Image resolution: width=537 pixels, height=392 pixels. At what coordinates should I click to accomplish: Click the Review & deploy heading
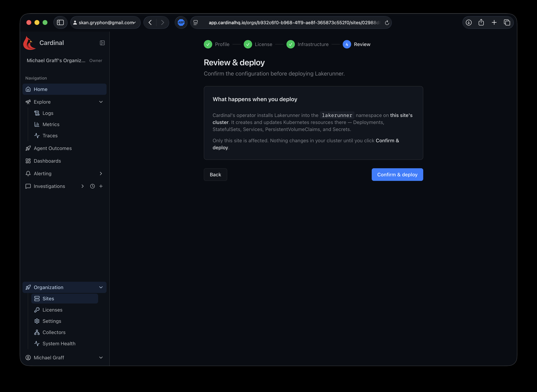pos(234,63)
